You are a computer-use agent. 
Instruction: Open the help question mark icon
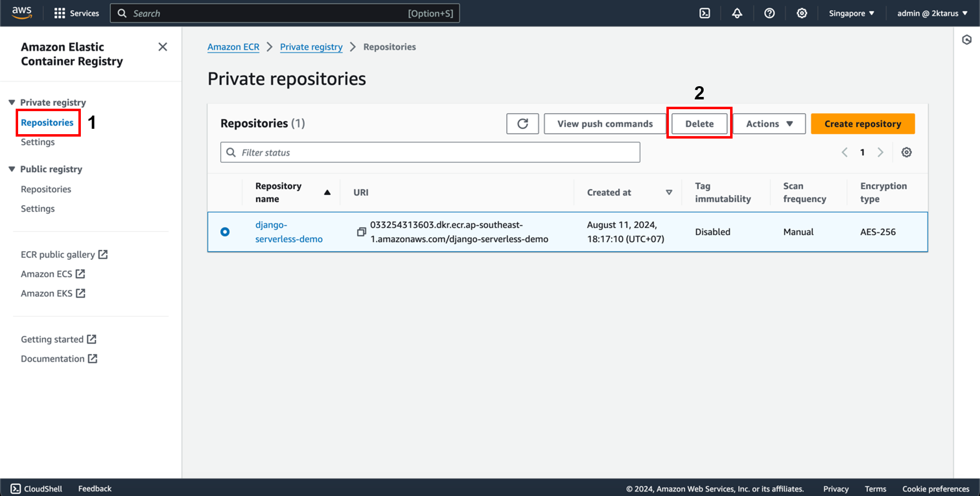point(769,13)
